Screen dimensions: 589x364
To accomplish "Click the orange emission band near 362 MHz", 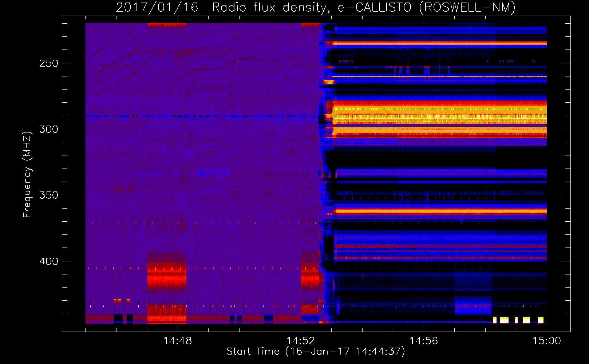I will (x=440, y=211).
